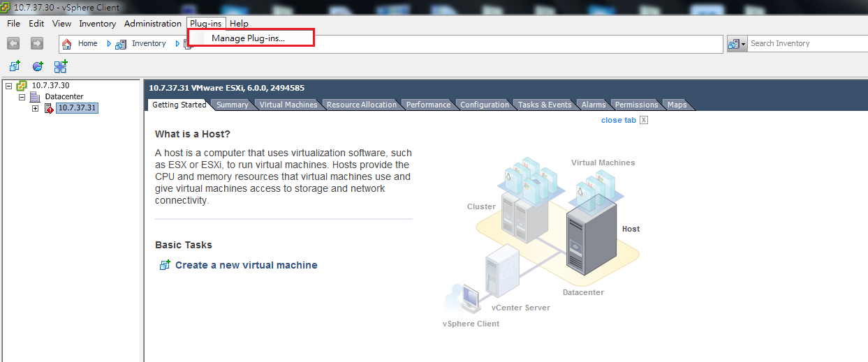
Task: Click the Forward navigation arrow button
Action: point(37,43)
